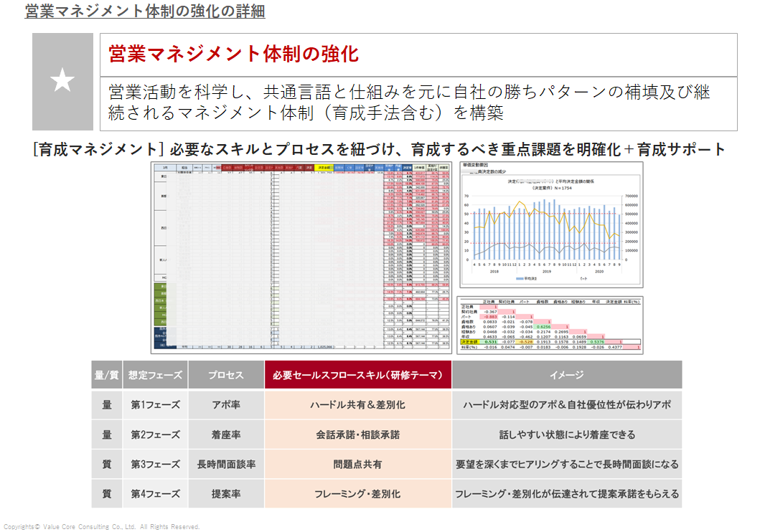Click the プロセス column header

(226, 375)
